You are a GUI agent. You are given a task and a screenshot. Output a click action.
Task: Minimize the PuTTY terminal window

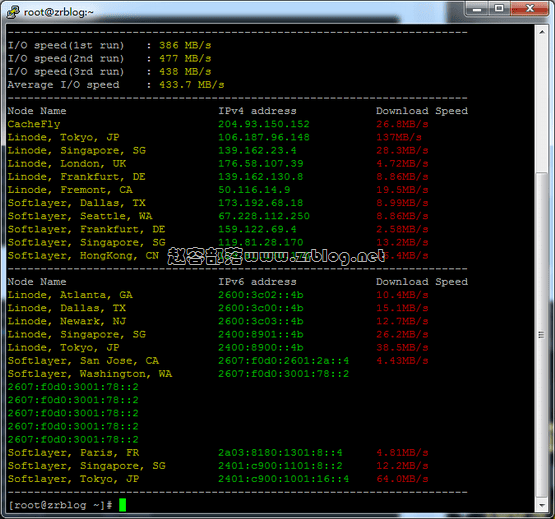(x=477, y=8)
